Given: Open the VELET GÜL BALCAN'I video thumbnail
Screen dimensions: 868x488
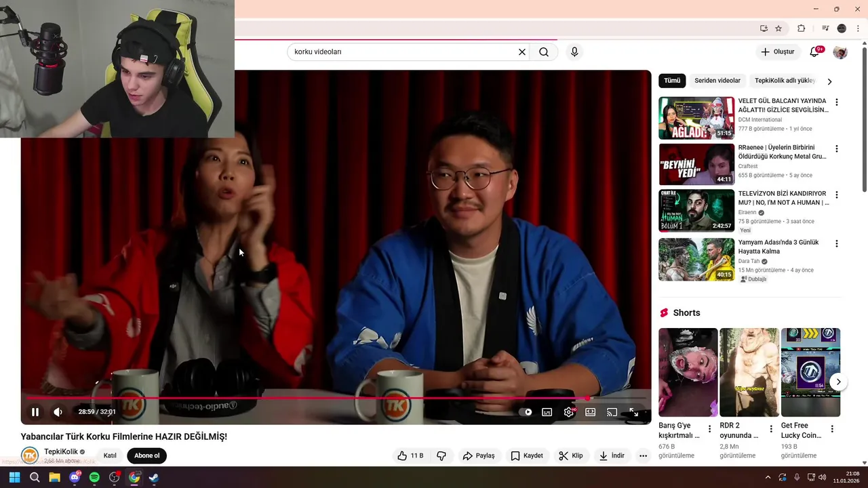Looking at the screenshot, I should point(696,118).
